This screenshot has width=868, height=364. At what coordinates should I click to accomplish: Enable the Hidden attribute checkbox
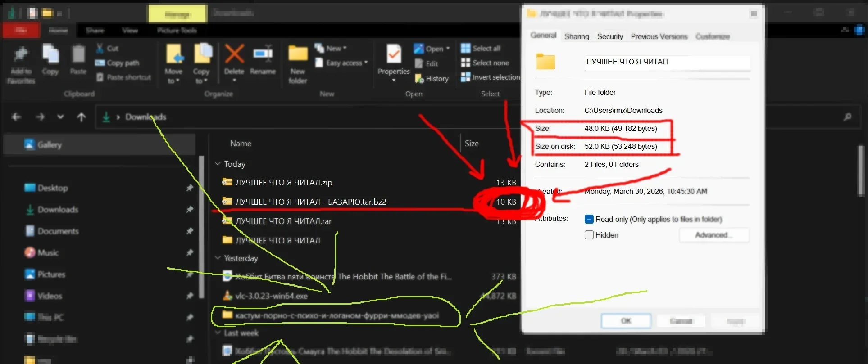coord(589,235)
